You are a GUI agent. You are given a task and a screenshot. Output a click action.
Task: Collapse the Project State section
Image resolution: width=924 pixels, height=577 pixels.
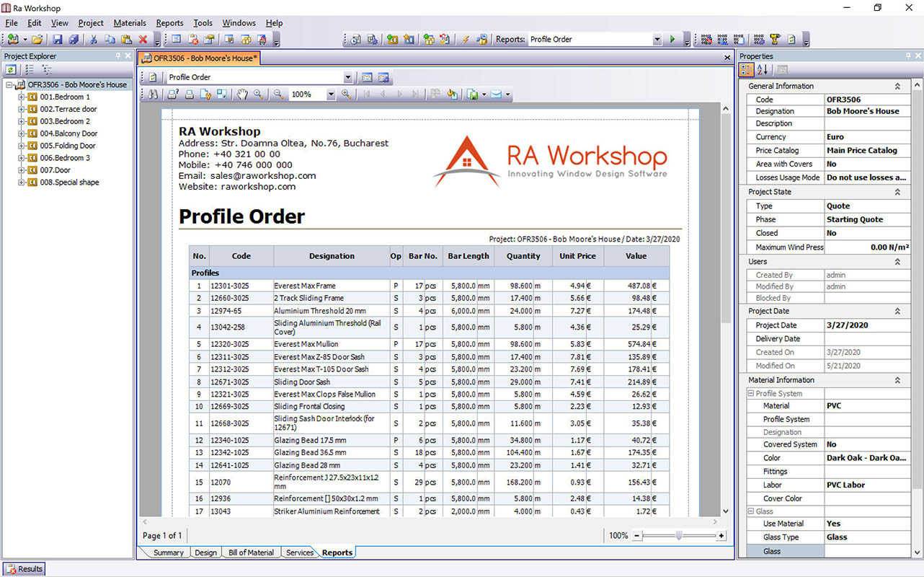click(897, 193)
